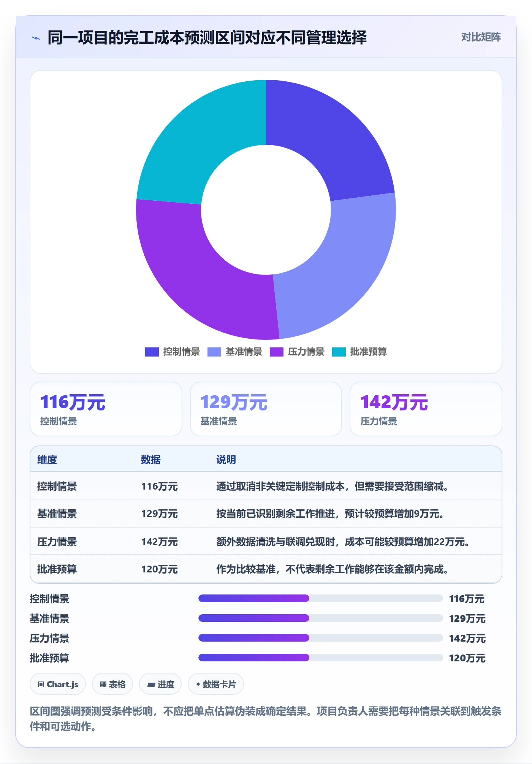Toggle 基准情景 legend item in chart
The height and width of the screenshot is (764, 532).
(x=235, y=352)
